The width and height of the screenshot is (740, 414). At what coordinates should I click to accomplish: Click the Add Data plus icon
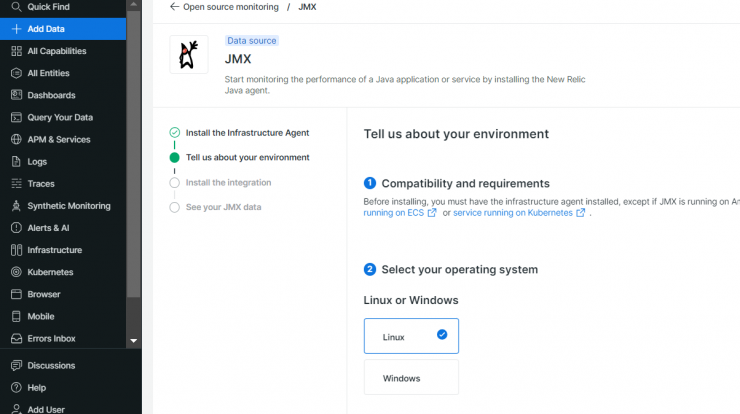click(16, 29)
